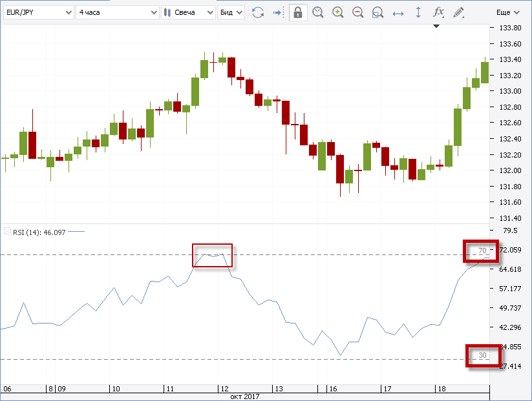Click the horizontal fit arrows icon
This screenshot has height=401, width=532.
[398, 12]
